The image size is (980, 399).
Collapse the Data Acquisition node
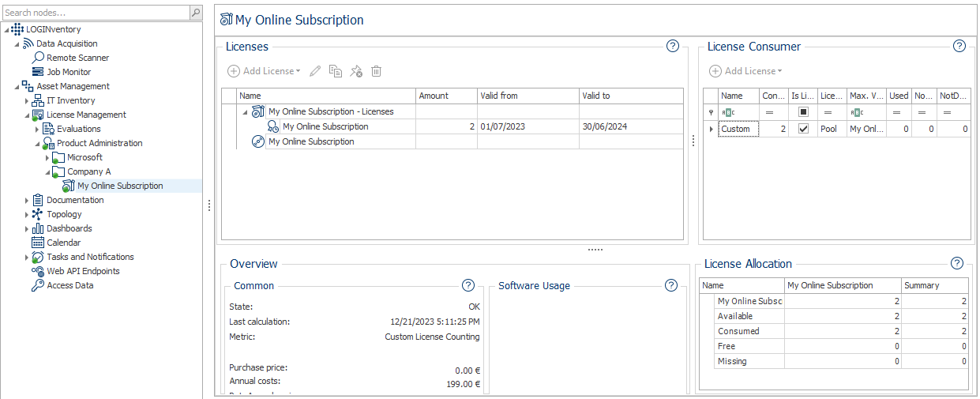[x=17, y=43]
